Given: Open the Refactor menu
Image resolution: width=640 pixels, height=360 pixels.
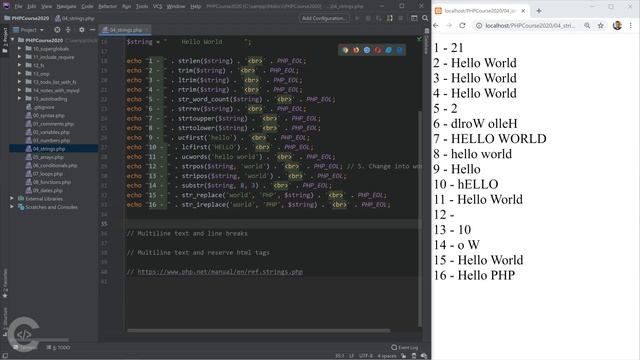Looking at the screenshot, I should [108, 6].
